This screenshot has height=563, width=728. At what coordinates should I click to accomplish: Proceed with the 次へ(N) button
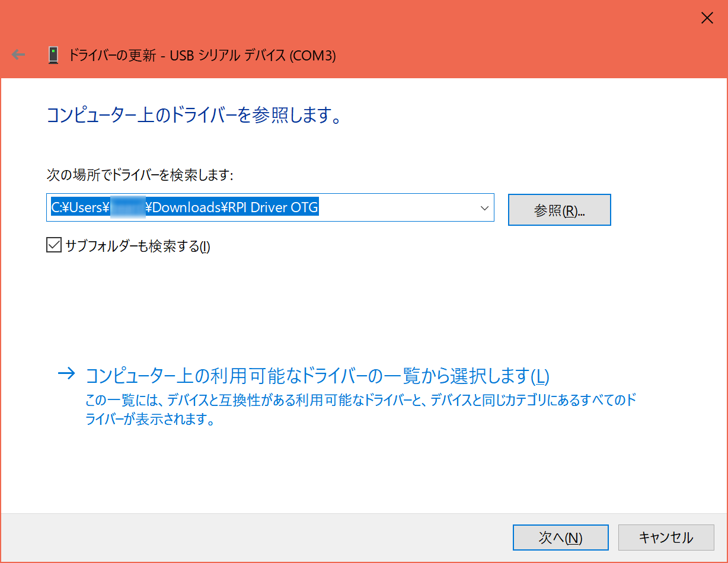point(560,538)
